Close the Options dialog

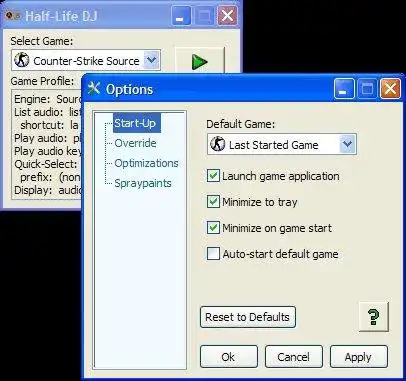tap(390, 89)
